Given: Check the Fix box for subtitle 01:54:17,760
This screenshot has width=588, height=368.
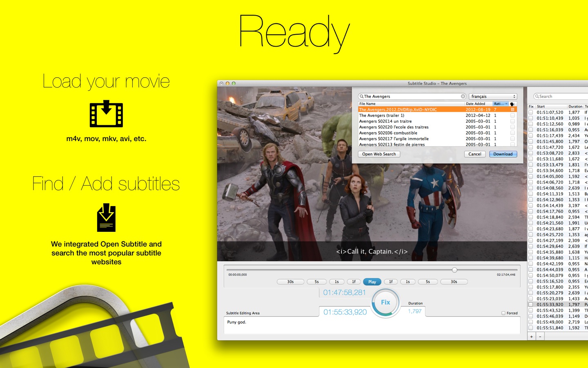Looking at the screenshot, I should coord(531,211).
